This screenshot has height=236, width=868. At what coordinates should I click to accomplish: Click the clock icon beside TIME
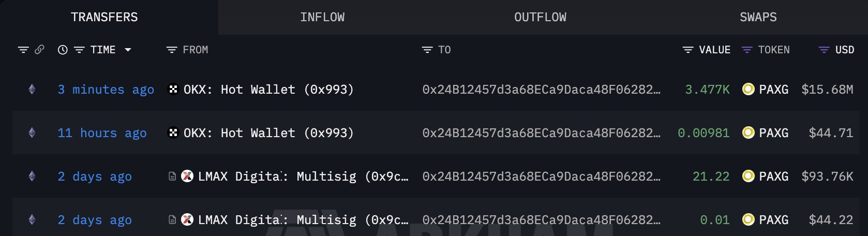tap(63, 50)
